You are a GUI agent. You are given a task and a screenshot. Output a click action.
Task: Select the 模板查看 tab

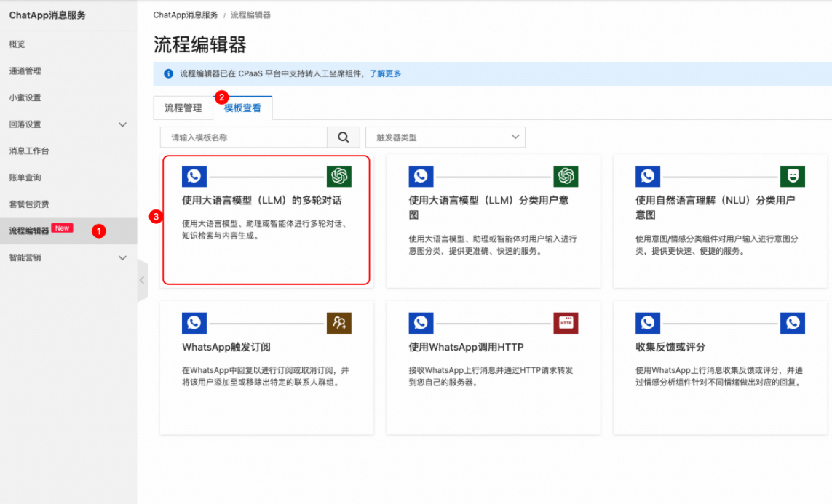coord(242,108)
